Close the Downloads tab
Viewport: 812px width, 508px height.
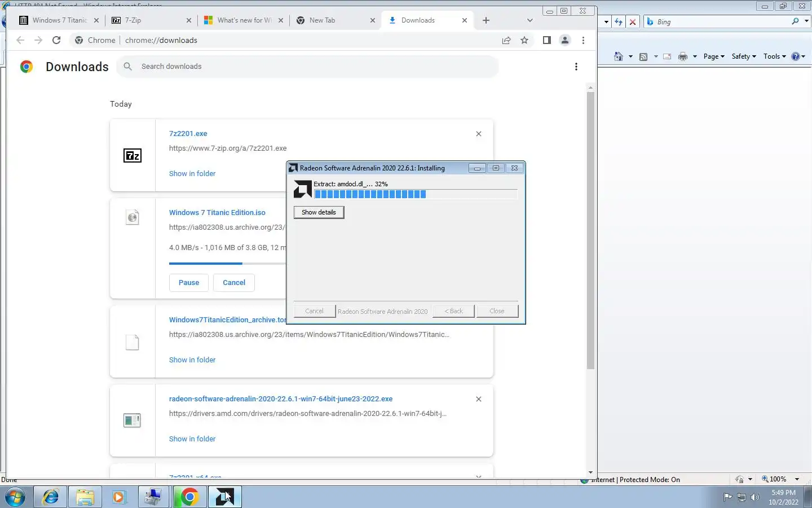(465, 20)
